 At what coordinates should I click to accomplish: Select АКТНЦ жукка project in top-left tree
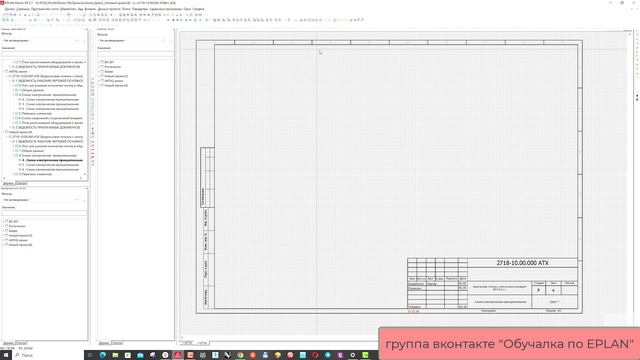(18, 71)
